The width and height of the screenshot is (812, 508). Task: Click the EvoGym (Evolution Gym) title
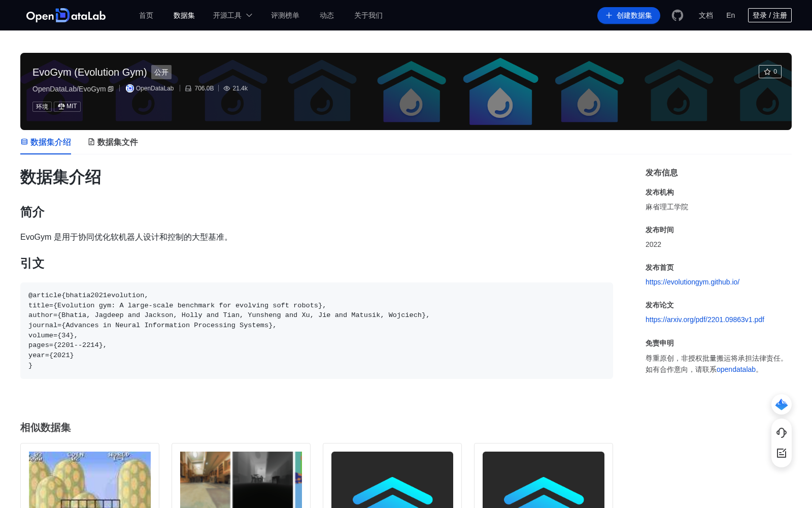(x=90, y=72)
